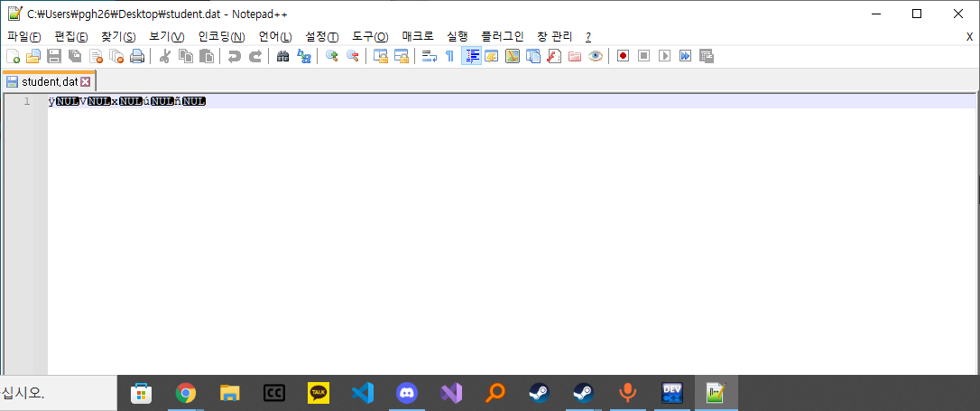Open Visual Studio purple icon in taskbar
Screen dimensions: 980x411
point(450,393)
